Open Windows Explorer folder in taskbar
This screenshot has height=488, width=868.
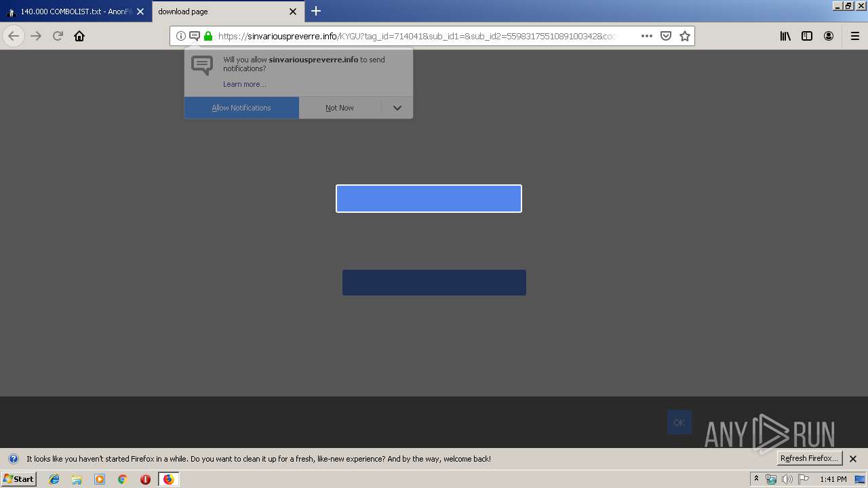pyautogui.click(x=77, y=479)
